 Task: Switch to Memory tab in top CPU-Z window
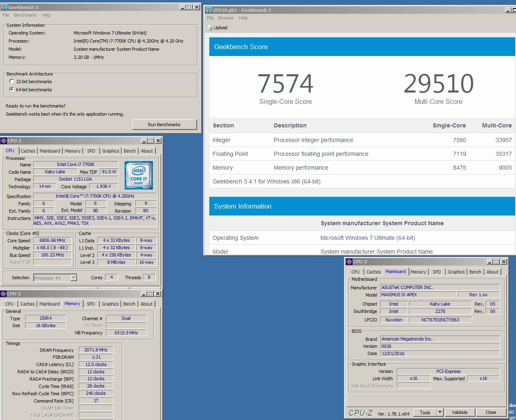click(73, 151)
